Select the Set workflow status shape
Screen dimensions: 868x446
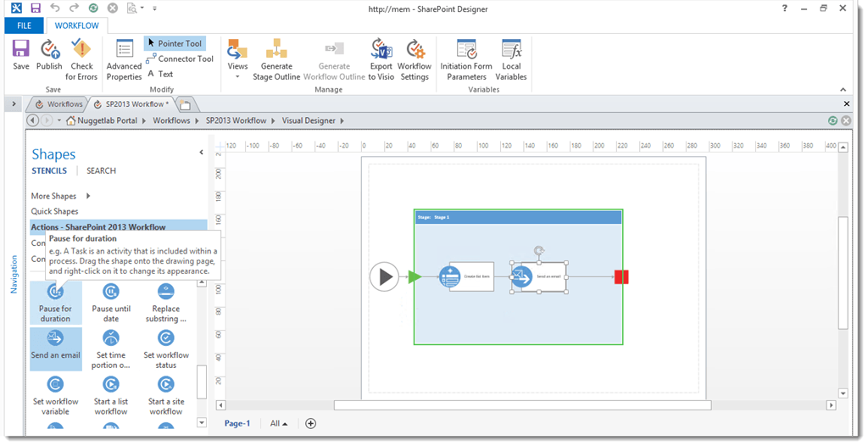click(x=166, y=349)
